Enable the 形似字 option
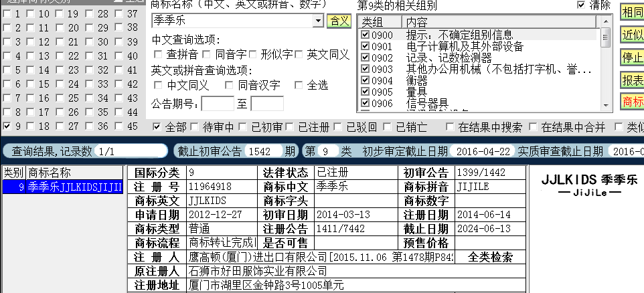 tap(252, 54)
